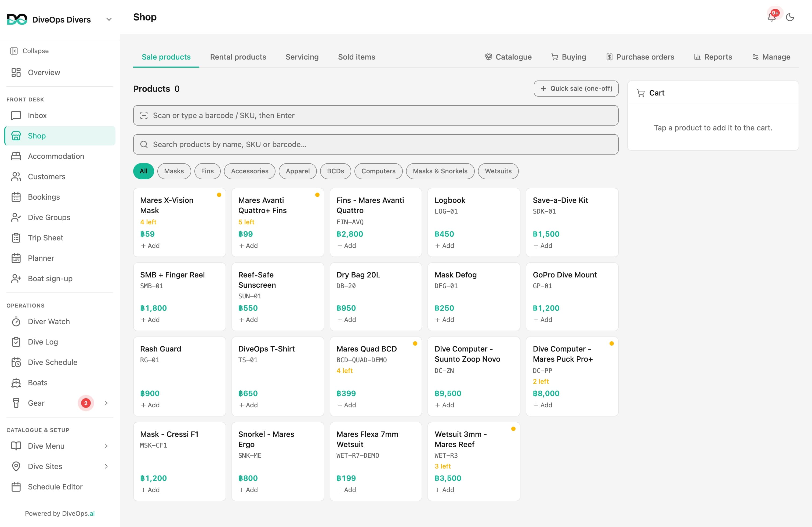812x527 pixels.
Task: Open Dive Schedule
Action: click(x=60, y=362)
